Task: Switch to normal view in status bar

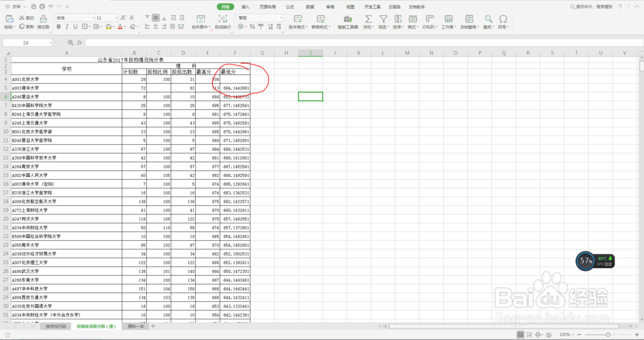Action: (x=520, y=335)
